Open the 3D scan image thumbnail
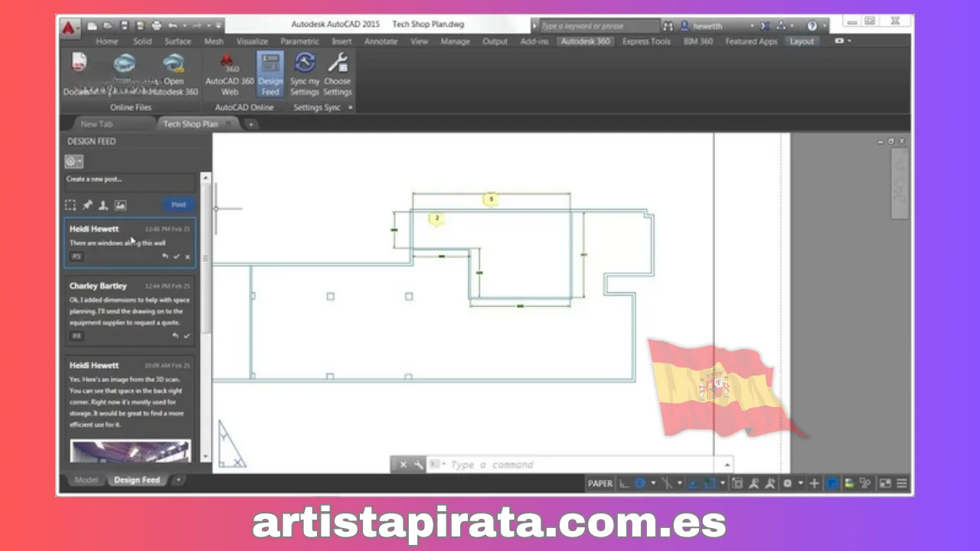This screenshot has height=551, width=980. click(x=129, y=451)
